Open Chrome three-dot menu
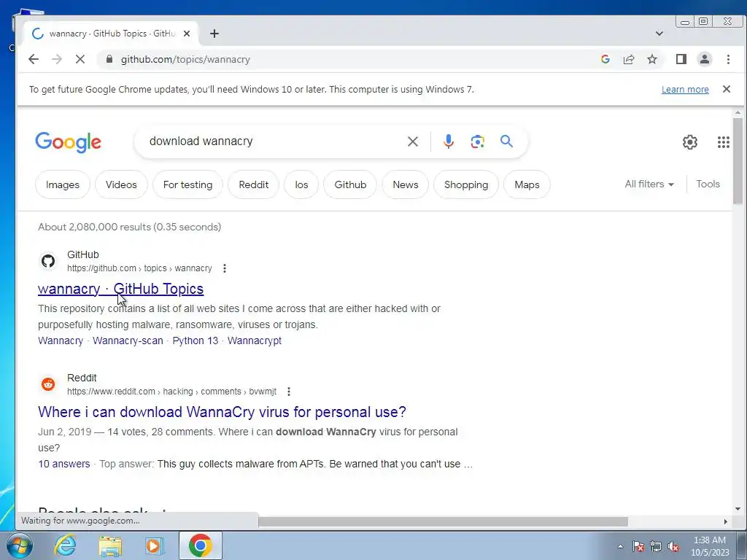747x560 pixels. click(x=728, y=59)
